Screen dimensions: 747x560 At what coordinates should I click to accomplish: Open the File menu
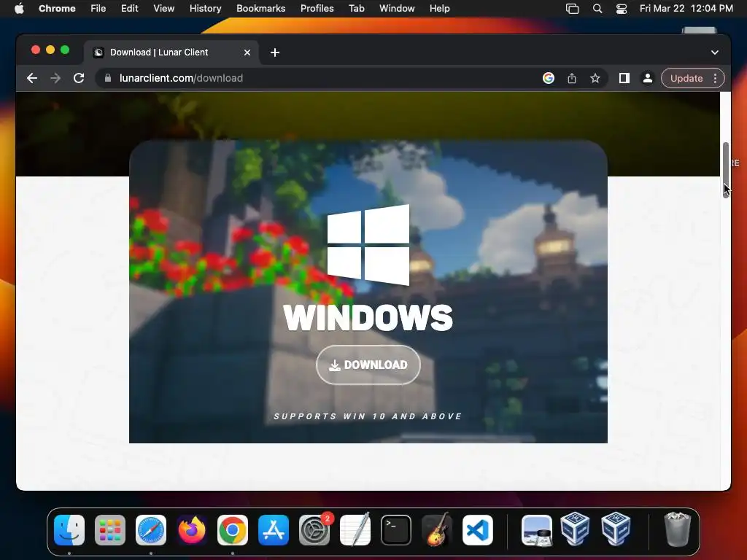98,8
